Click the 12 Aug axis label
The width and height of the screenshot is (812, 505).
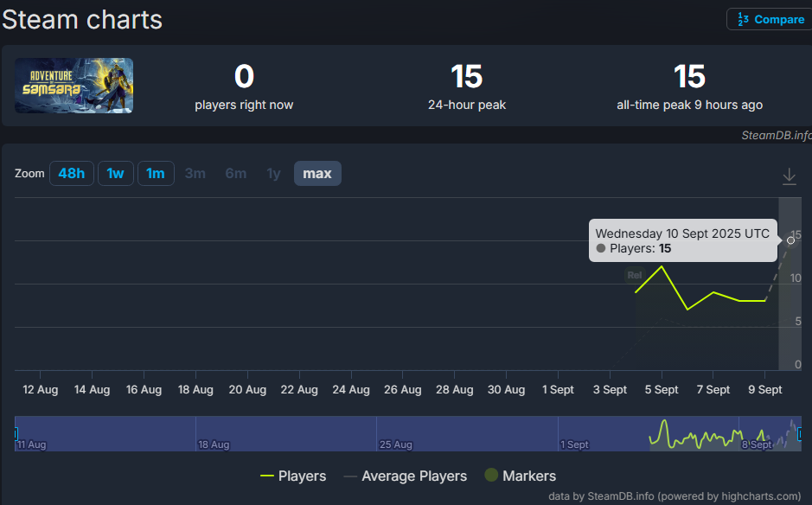coord(41,389)
